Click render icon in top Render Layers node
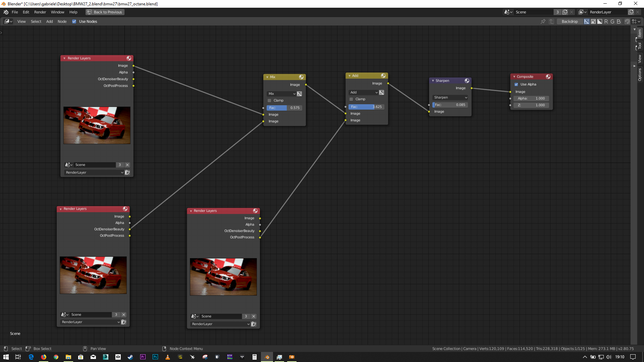The width and height of the screenshot is (644, 362). coord(127,173)
